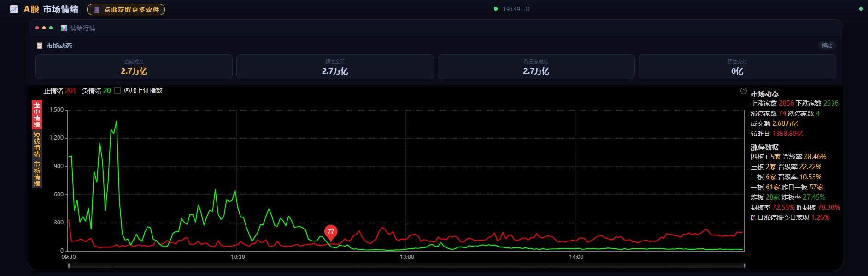Click the left handle of chart zoom slider
Image resolution: width=868 pixels, height=276 pixels.
69,265
